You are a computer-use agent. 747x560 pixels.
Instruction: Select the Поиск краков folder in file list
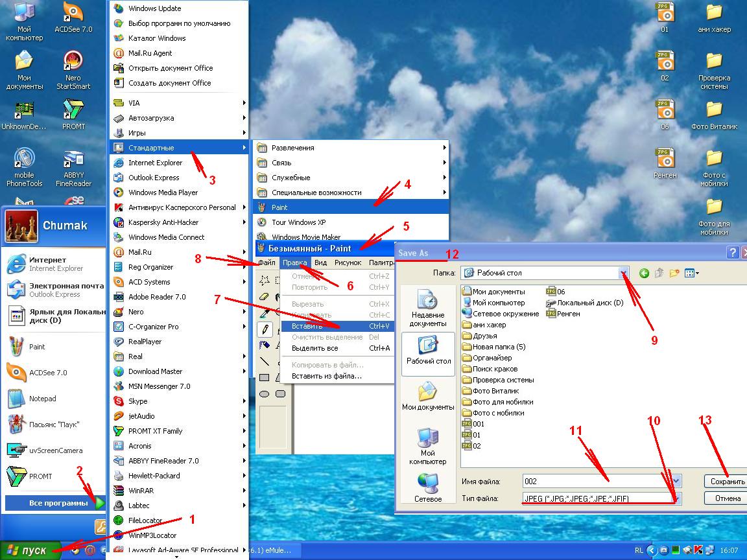coord(490,369)
